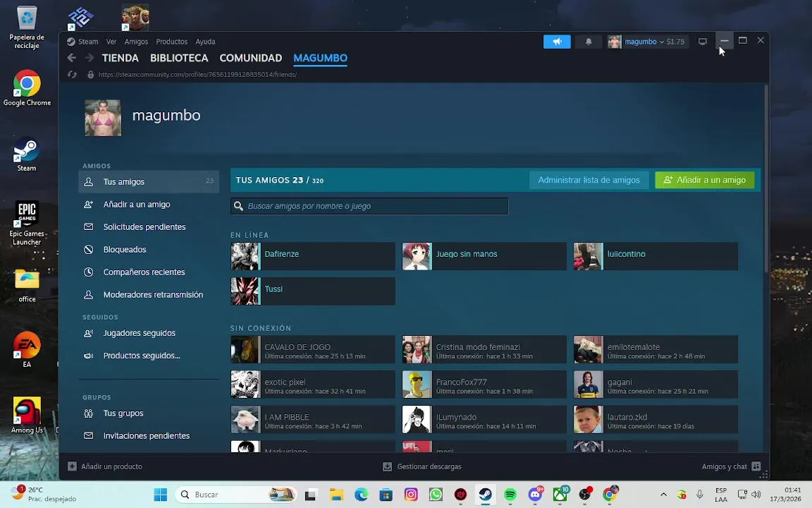The image size is (812, 508).
Task: Open Moderadores retransmisión
Action: tap(149, 294)
